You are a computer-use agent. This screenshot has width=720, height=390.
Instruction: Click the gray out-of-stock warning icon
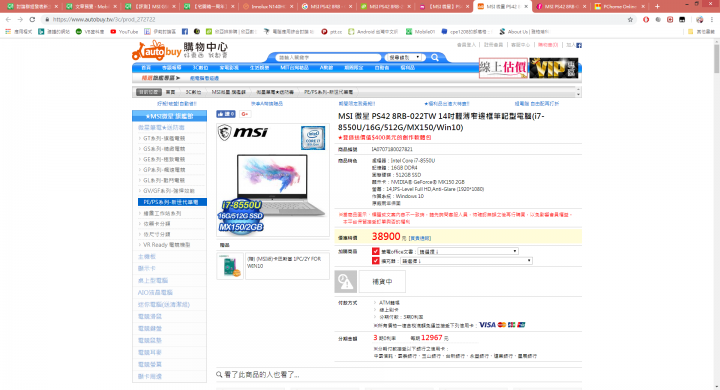pos(345,282)
